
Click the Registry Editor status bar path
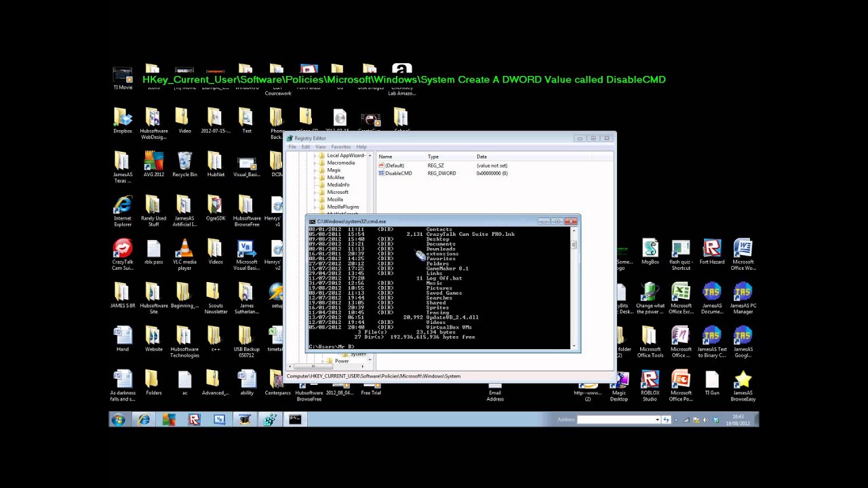[x=374, y=376]
